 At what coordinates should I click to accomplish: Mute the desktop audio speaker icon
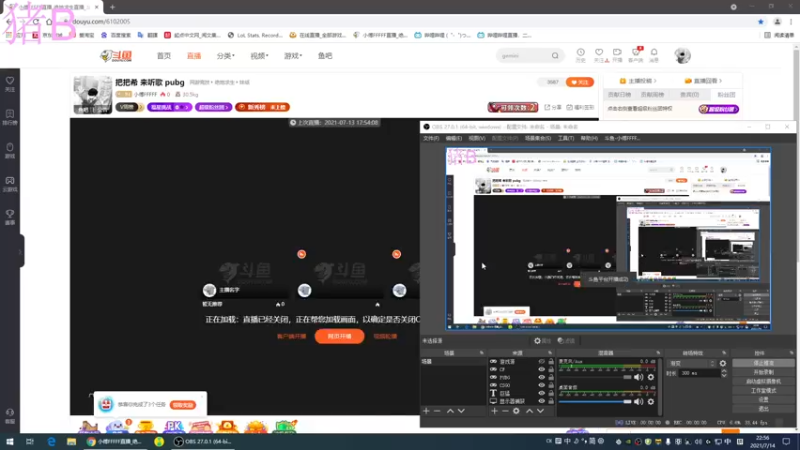(x=638, y=402)
